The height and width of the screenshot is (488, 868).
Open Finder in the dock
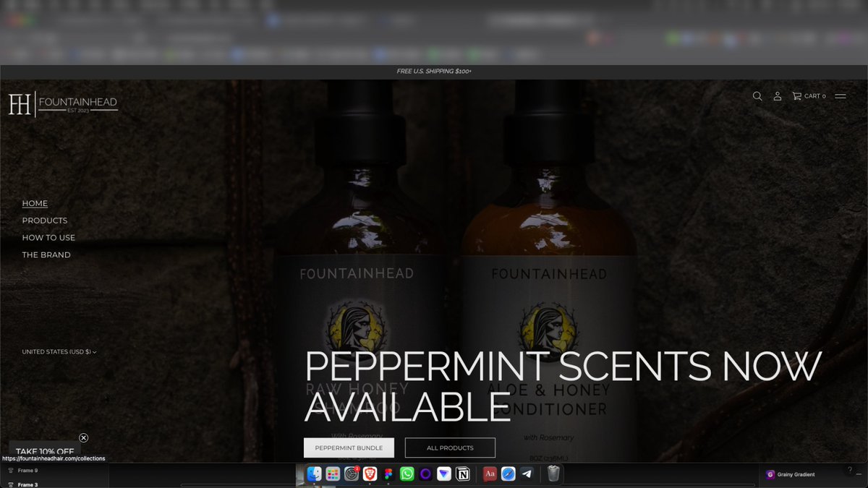point(314,474)
